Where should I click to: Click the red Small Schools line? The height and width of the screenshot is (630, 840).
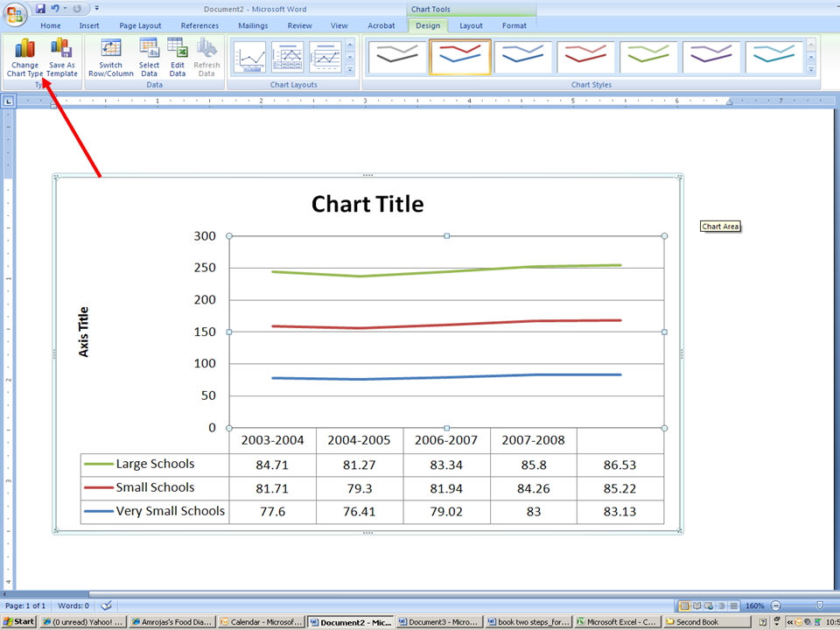pyautogui.click(x=446, y=325)
